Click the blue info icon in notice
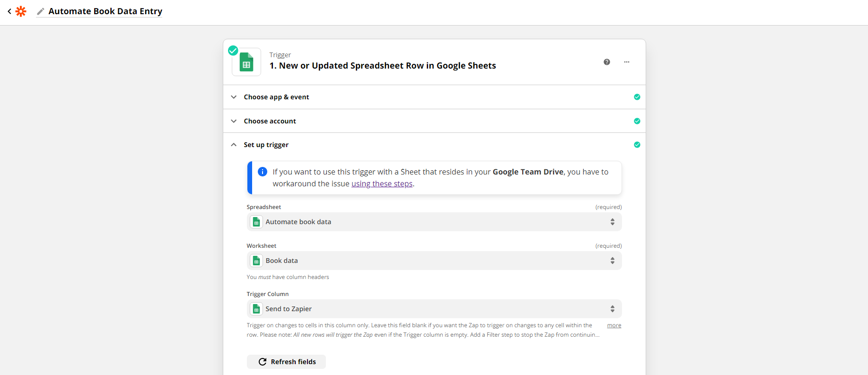The image size is (868, 375). (263, 172)
